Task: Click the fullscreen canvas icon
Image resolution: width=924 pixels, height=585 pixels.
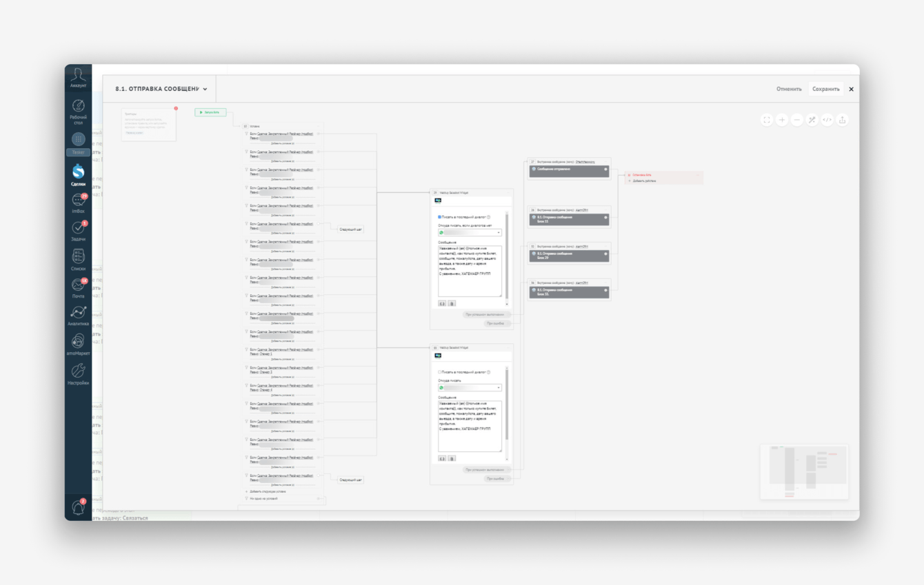Action: 767,120
